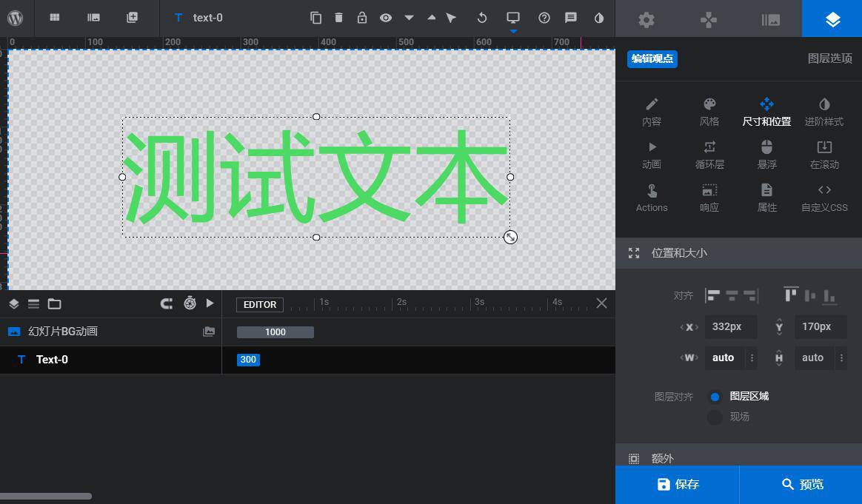Image resolution: width=862 pixels, height=504 pixels.
Task: Click the width field showing auto
Action: (724, 357)
